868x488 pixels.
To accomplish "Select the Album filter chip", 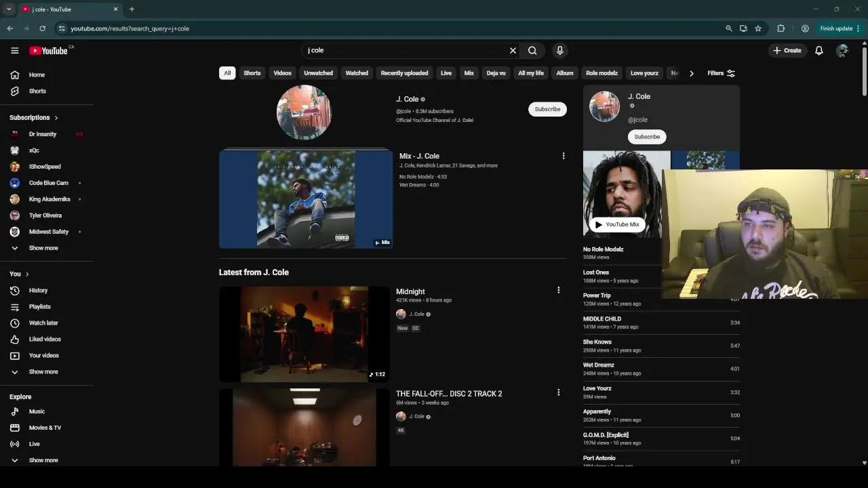I will pos(565,73).
